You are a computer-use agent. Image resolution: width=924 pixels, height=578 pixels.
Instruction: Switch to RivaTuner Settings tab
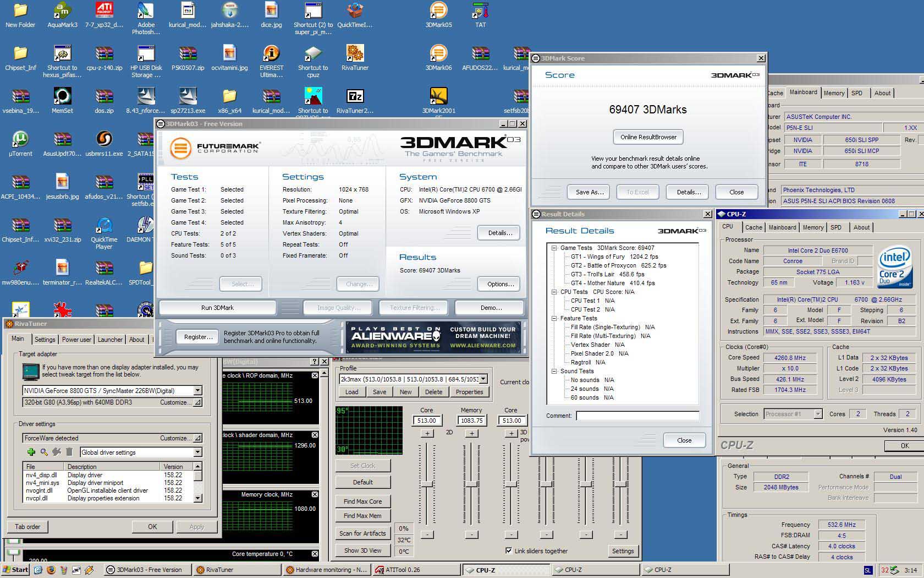click(x=45, y=340)
